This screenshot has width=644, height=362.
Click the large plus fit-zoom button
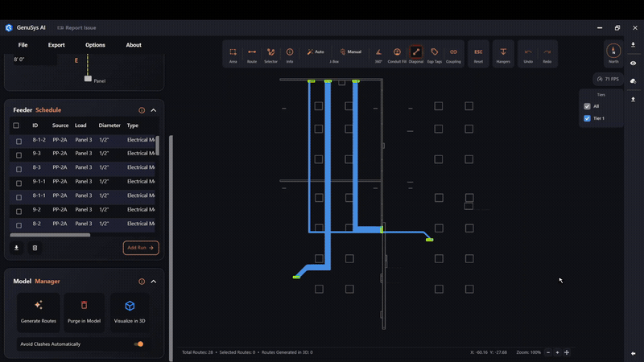click(567, 352)
